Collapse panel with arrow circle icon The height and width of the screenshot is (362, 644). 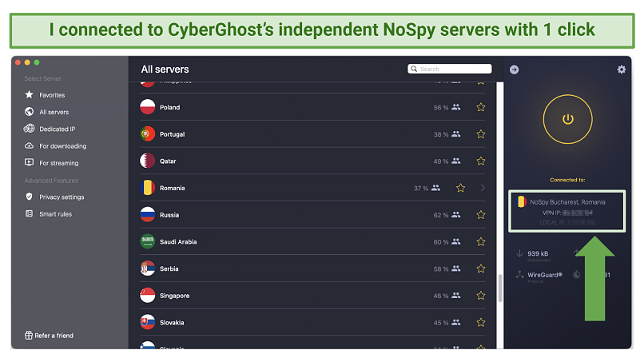point(515,70)
